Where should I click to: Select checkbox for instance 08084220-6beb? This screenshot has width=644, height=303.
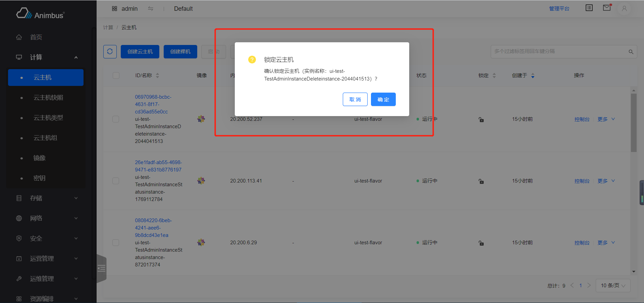pyautogui.click(x=116, y=243)
